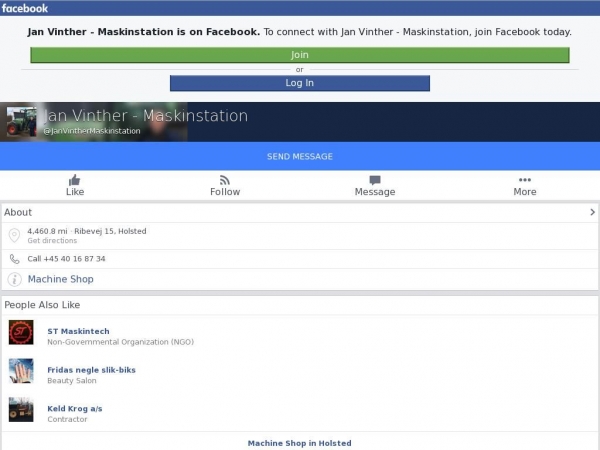Open the page profile picture with tractor
This screenshot has width=600, height=450.
[22, 122]
